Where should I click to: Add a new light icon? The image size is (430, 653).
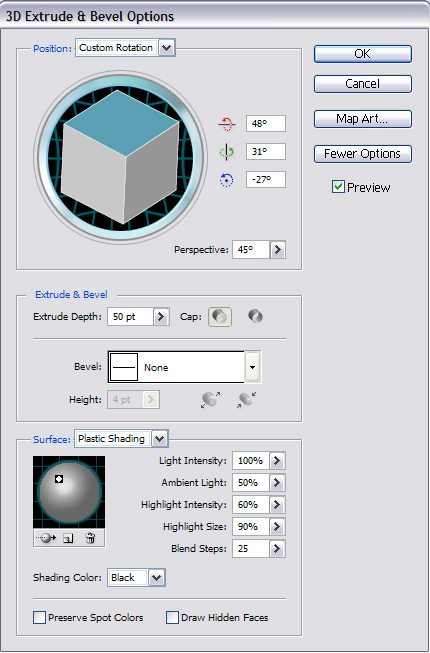tap(68, 538)
